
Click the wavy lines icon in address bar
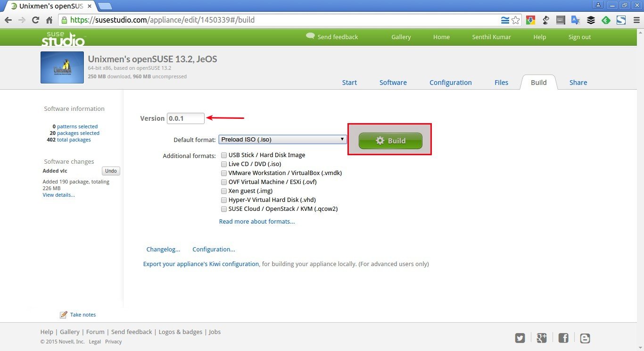pos(505,20)
